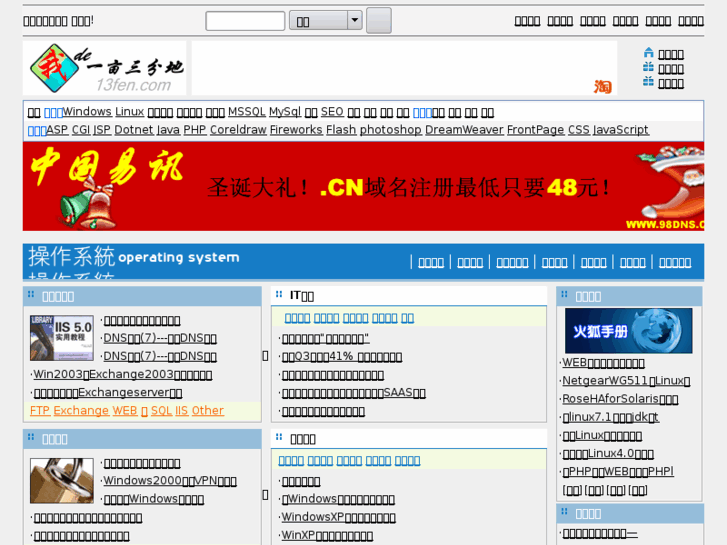Click the Firefox handbook banner image
Image resolution: width=727 pixels, height=545 pixels.
point(628,331)
